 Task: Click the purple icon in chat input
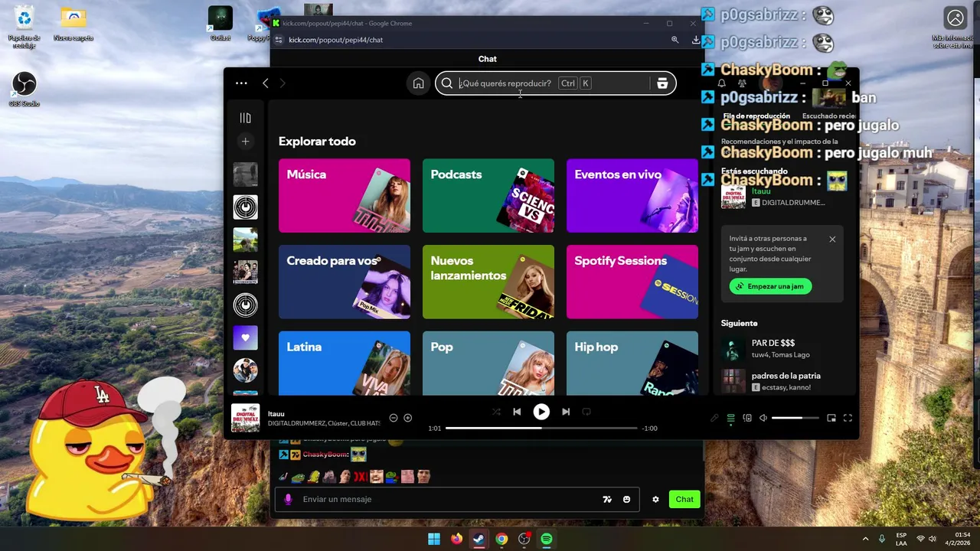(289, 499)
